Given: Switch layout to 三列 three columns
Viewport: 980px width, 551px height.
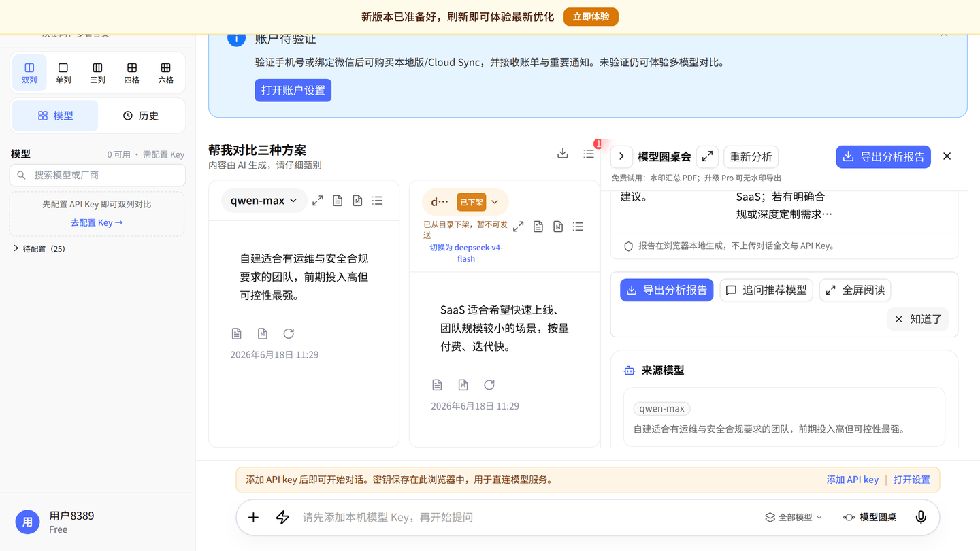Looking at the screenshot, I should point(97,73).
